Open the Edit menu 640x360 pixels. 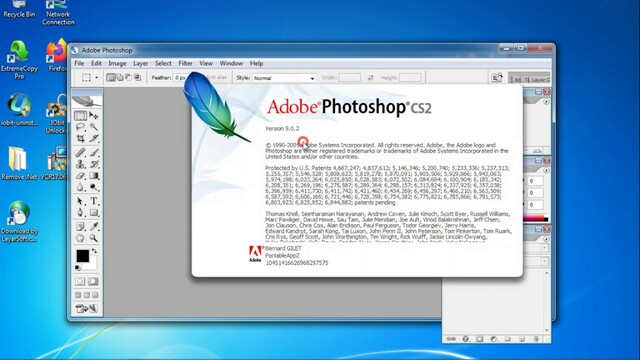pyautogui.click(x=96, y=63)
